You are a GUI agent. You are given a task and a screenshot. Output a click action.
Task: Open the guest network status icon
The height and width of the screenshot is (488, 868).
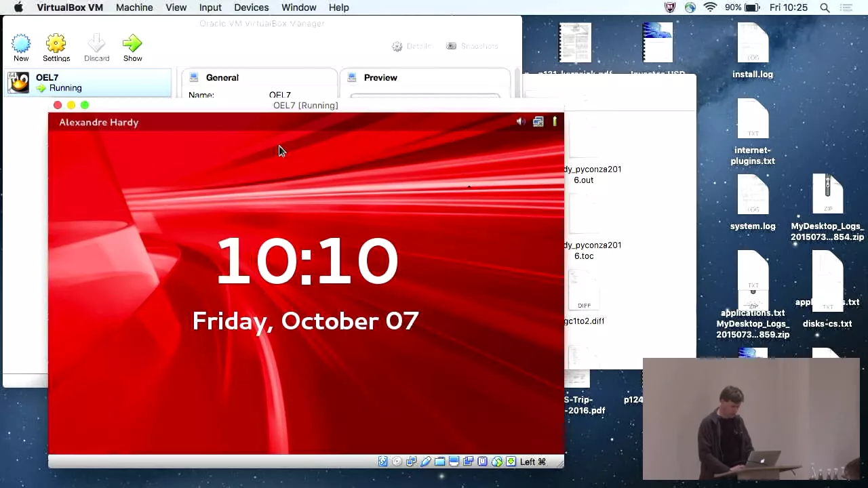(538, 122)
